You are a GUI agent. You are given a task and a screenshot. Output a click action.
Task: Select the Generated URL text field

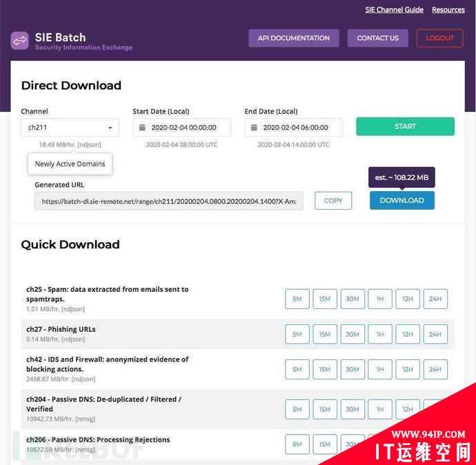169,201
